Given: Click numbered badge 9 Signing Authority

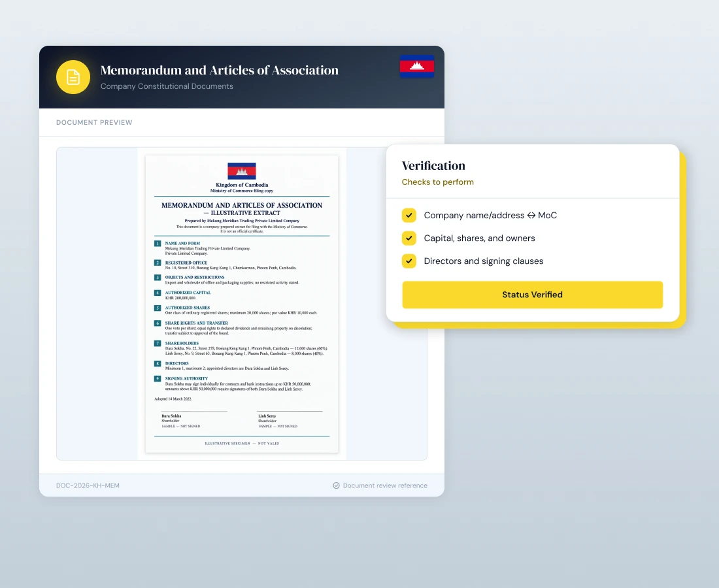Looking at the screenshot, I should click(158, 378).
